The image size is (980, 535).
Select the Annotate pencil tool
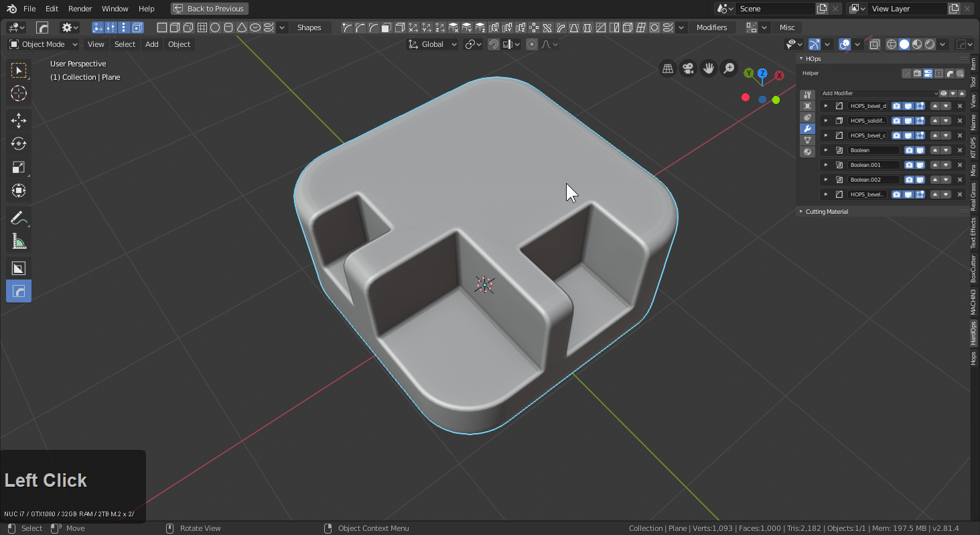pos(19,218)
